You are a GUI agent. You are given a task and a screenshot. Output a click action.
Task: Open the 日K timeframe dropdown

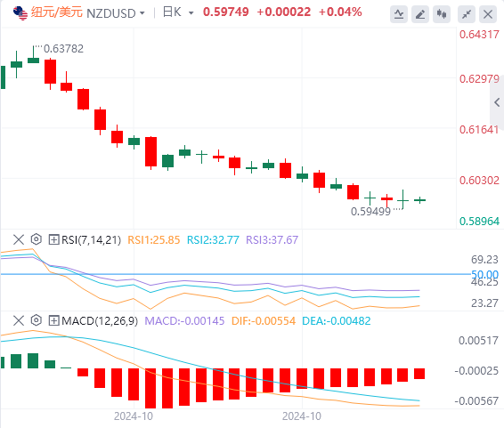click(x=178, y=12)
